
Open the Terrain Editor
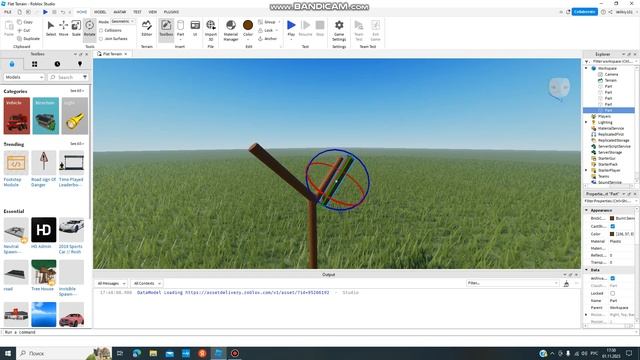tap(147, 28)
